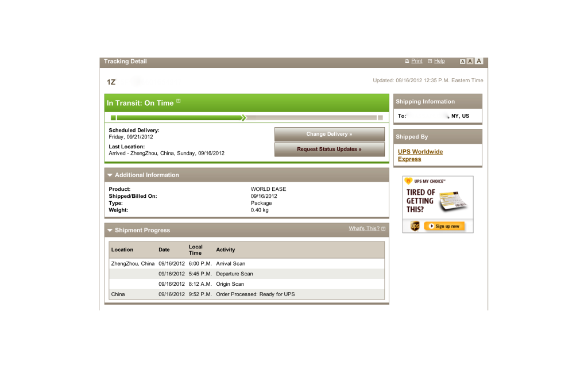Screen dimensions: 588x368
Task: Click the green shipment progress bar
Action: point(179,118)
